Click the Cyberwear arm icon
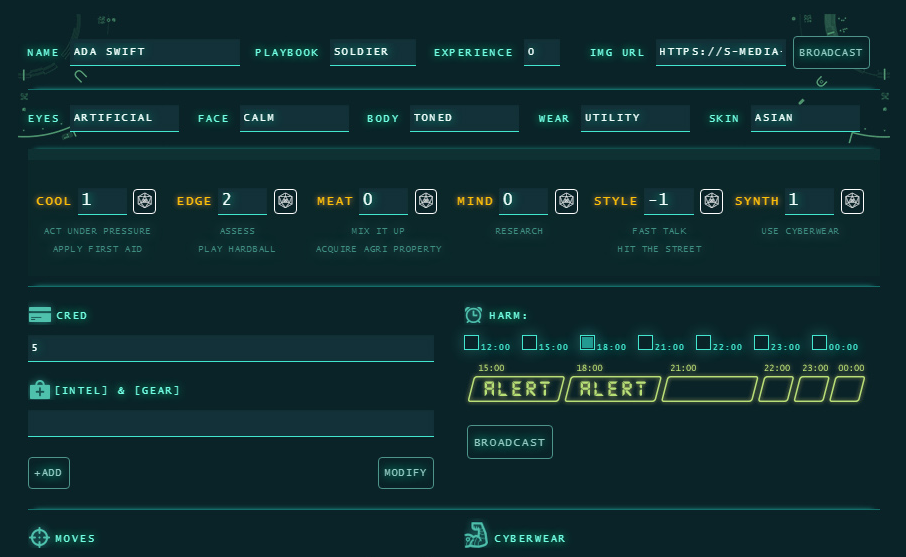The width and height of the screenshot is (906, 557). tap(475, 536)
